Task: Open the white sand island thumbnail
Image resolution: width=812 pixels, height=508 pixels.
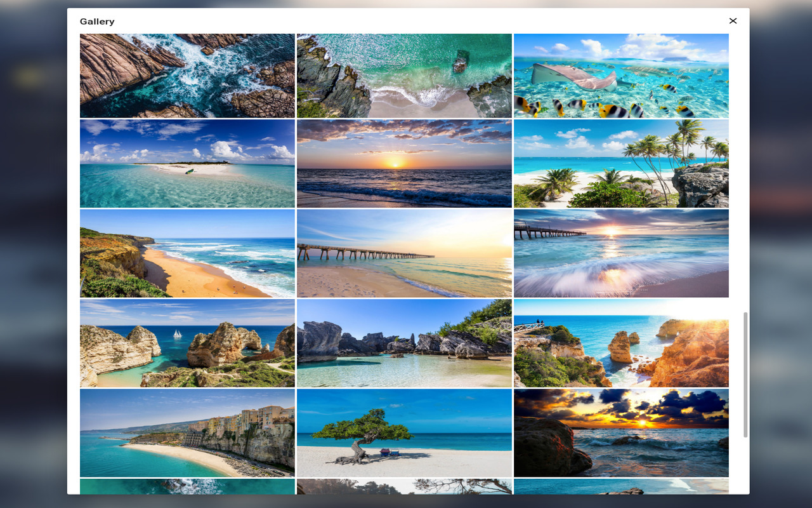Action: pos(187,164)
